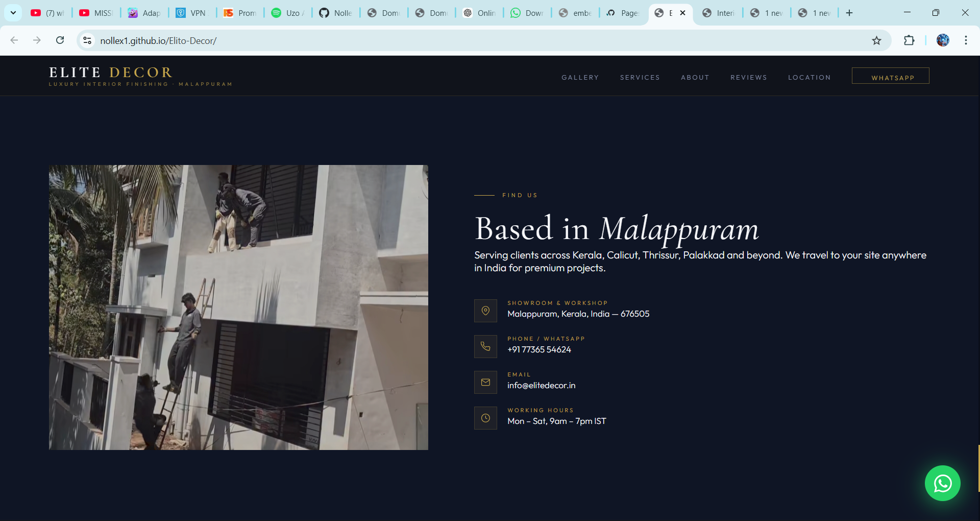Open Chrome three-dot menu

coord(966,41)
